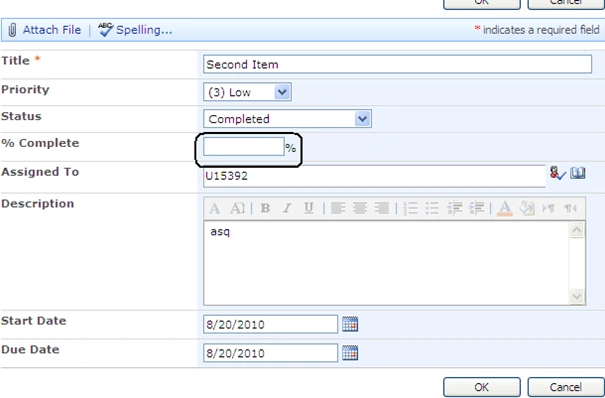Image resolution: width=605 pixels, height=398 pixels.
Task: Click the Start Date field label
Action: (34, 320)
